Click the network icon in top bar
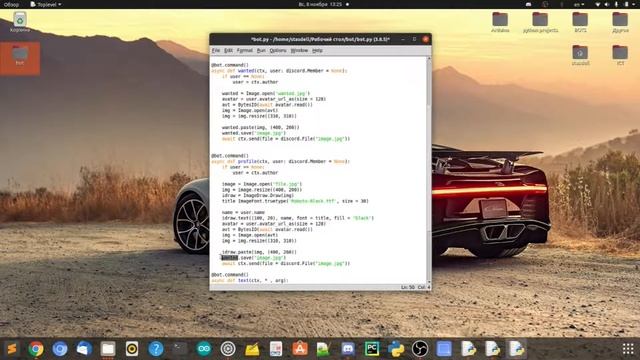640x360 pixels. [598, 4]
